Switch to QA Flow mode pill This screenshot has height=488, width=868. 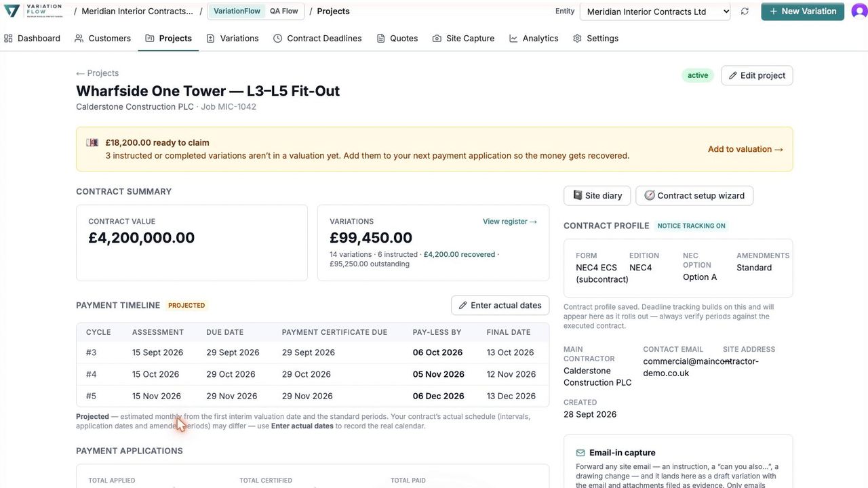click(x=283, y=12)
